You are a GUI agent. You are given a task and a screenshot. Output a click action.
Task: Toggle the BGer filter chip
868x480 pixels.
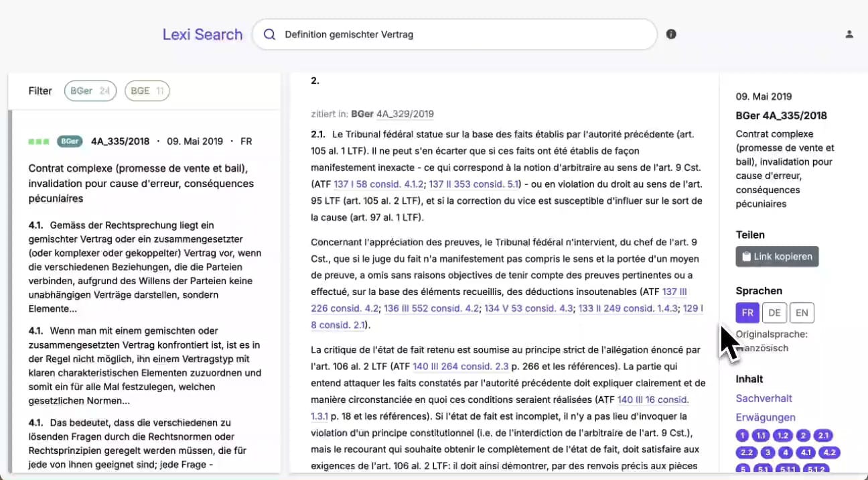pyautogui.click(x=90, y=91)
